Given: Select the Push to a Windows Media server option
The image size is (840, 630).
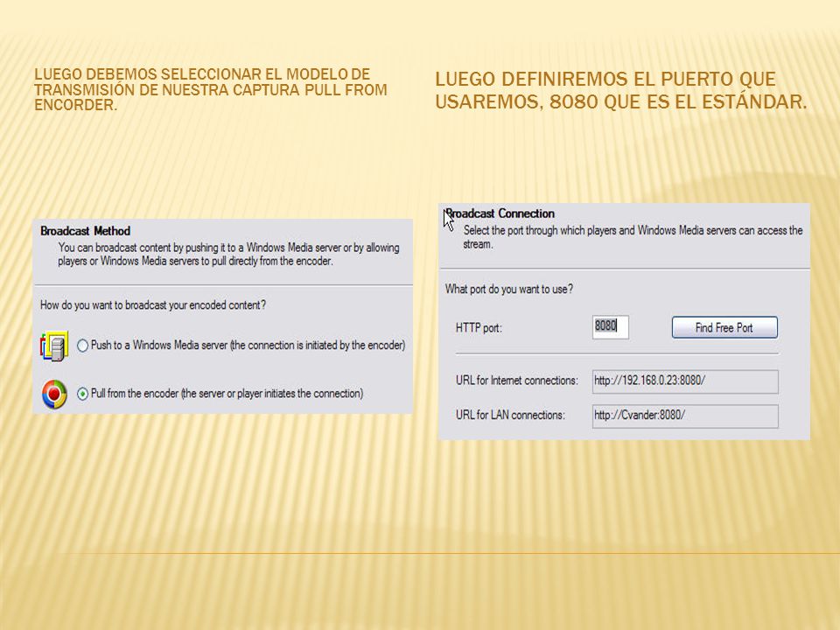Looking at the screenshot, I should [82, 346].
